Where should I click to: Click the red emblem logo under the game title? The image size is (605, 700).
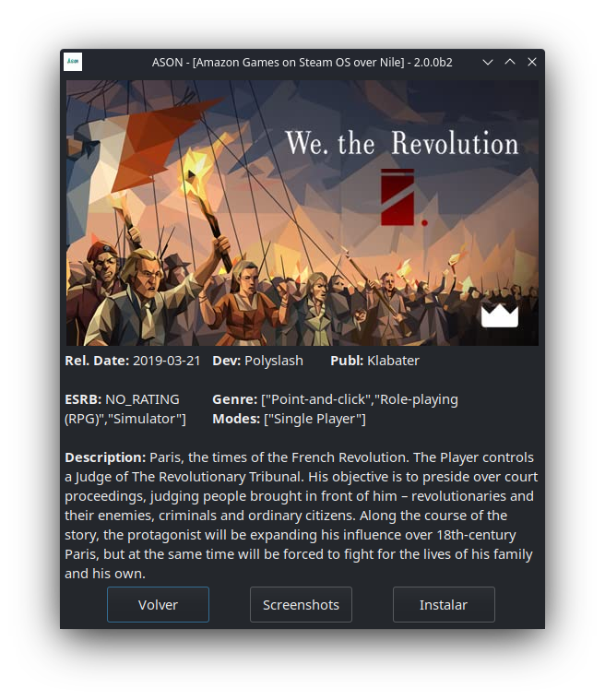click(x=399, y=196)
